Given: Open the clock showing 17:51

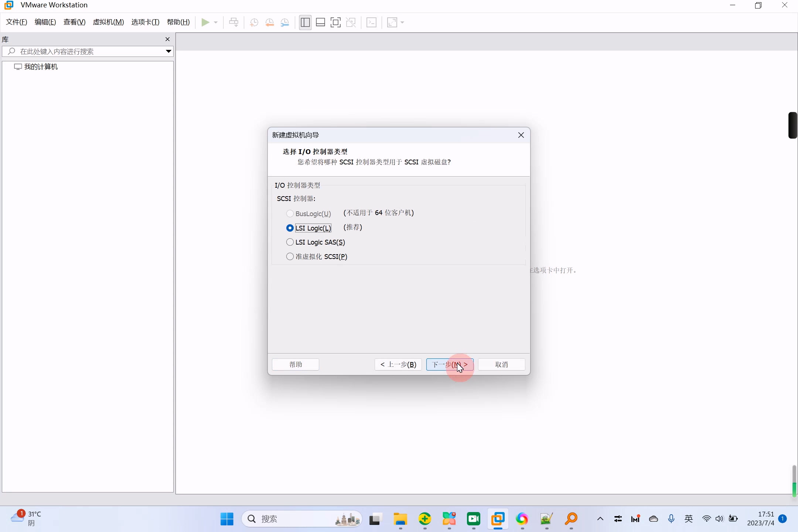Looking at the screenshot, I should pyautogui.click(x=760, y=519).
